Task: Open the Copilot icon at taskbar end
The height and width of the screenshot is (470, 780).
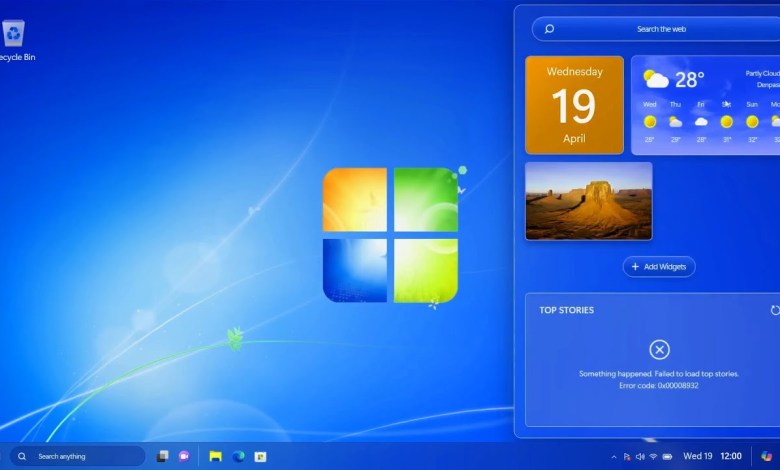Action: click(x=767, y=456)
